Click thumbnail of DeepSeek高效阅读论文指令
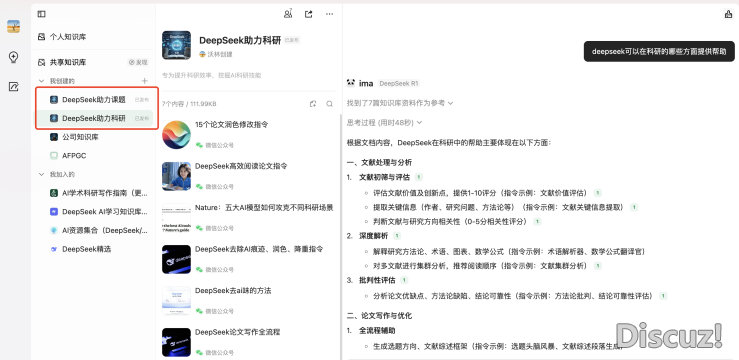 point(176,176)
